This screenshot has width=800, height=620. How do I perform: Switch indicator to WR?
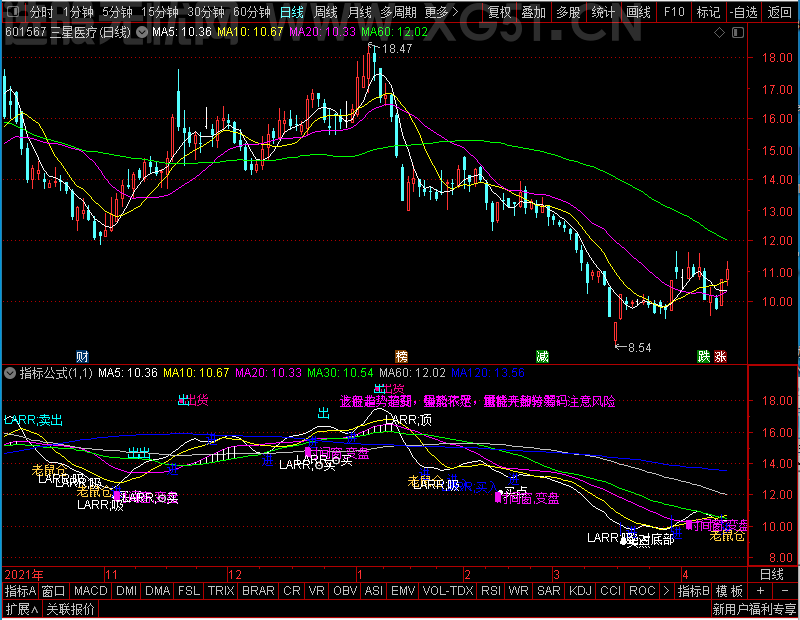pyautogui.click(x=518, y=591)
